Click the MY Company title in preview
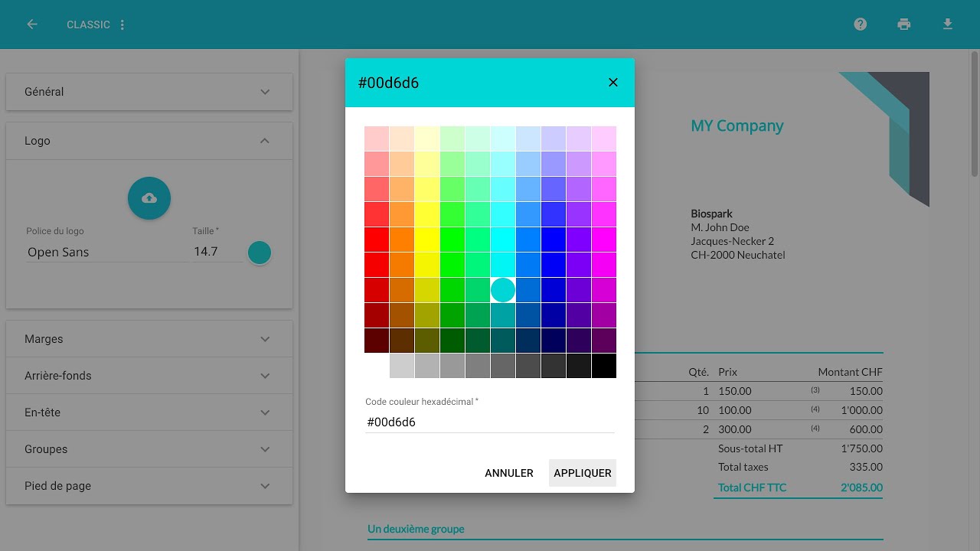The height and width of the screenshot is (551, 980). pyautogui.click(x=737, y=126)
